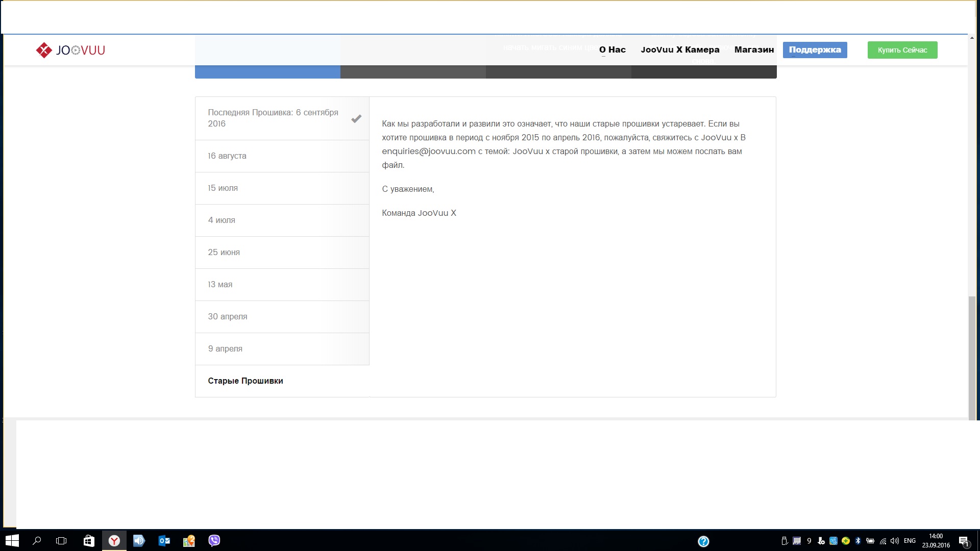980x551 pixels.
Task: Open the volume control in the tray
Action: [x=895, y=541]
